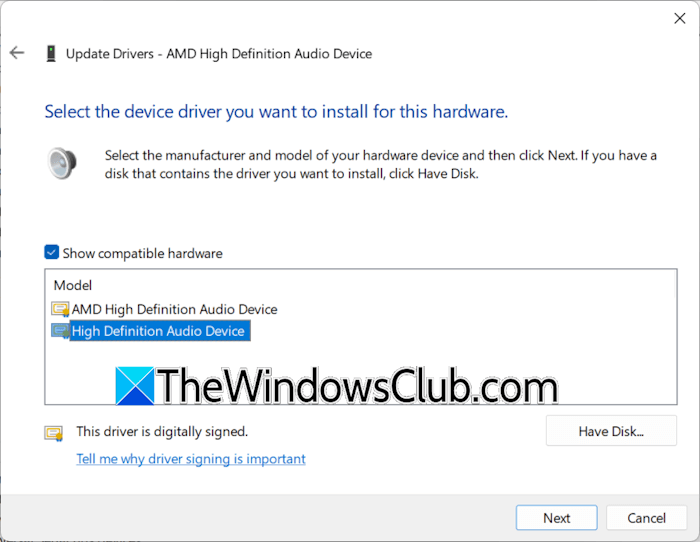Cancel the driver update wizard
This screenshot has height=542, width=700.
[646, 517]
